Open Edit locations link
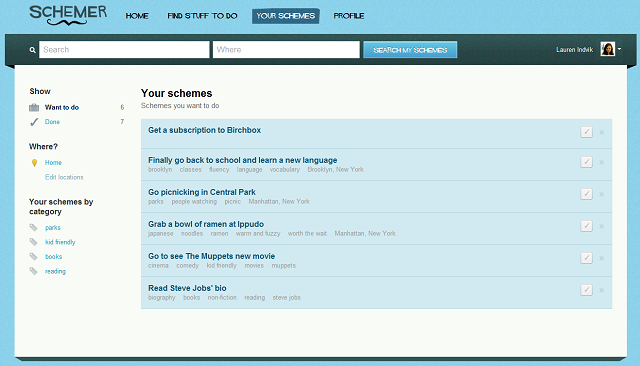 tap(64, 177)
